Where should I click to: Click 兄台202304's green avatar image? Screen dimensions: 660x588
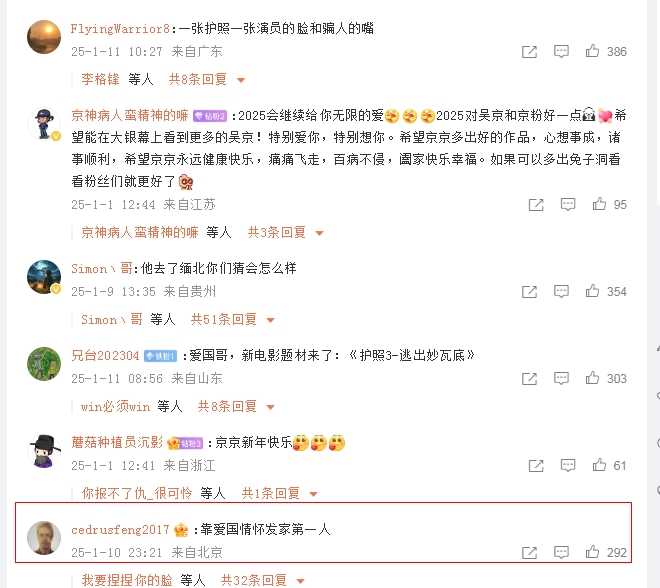(x=44, y=364)
